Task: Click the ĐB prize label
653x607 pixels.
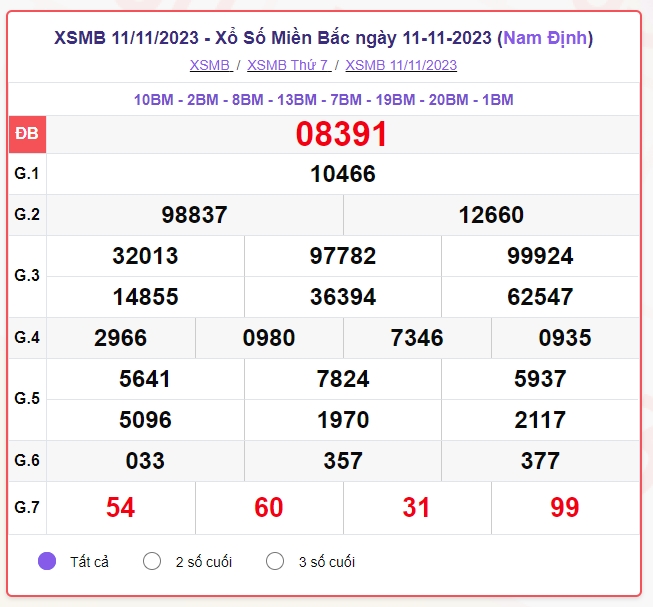Action: pos(27,134)
